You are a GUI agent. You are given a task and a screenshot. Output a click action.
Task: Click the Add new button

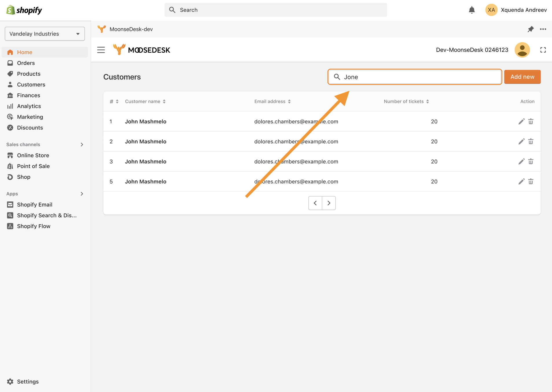(x=522, y=77)
